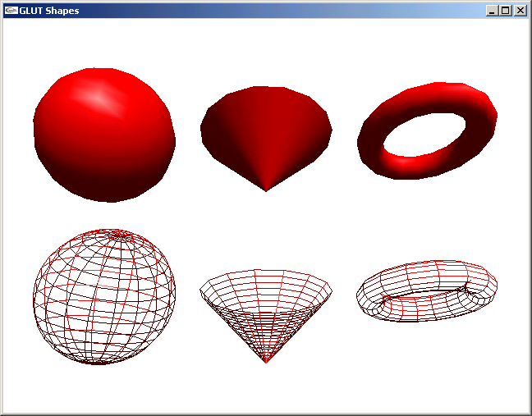The width and height of the screenshot is (532, 416).
Task: Close the GLUT Shapes window
Action: [x=520, y=11]
